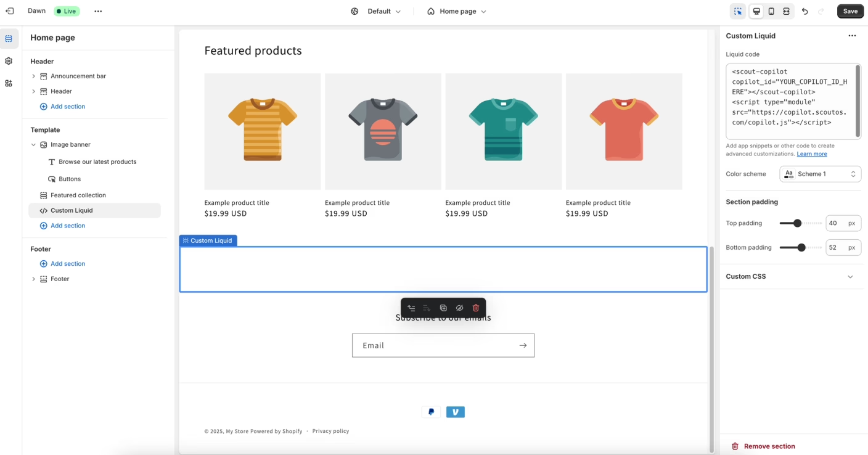The width and height of the screenshot is (868, 455).
Task: Switch to mobile preview
Action: tap(771, 11)
